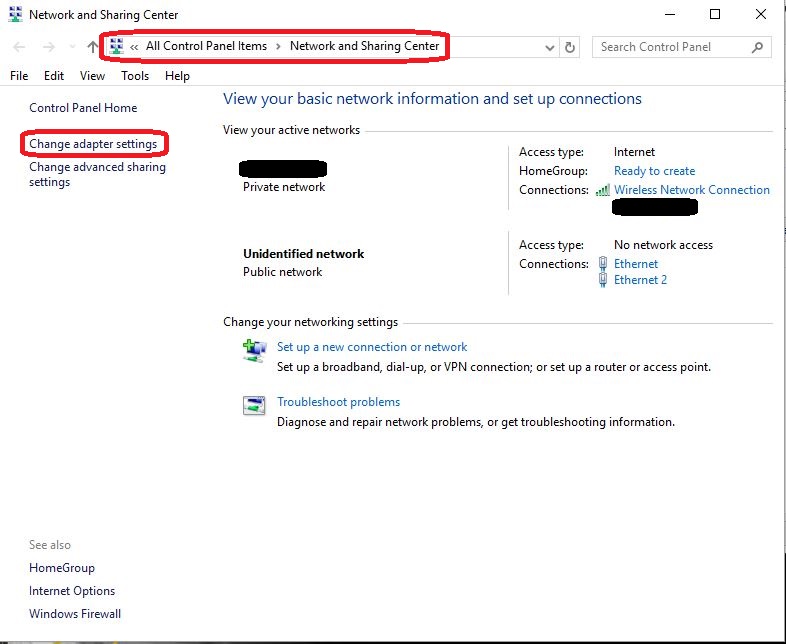Open the Ethernet 2 connection link
The height and width of the screenshot is (644, 786).
[640, 280]
